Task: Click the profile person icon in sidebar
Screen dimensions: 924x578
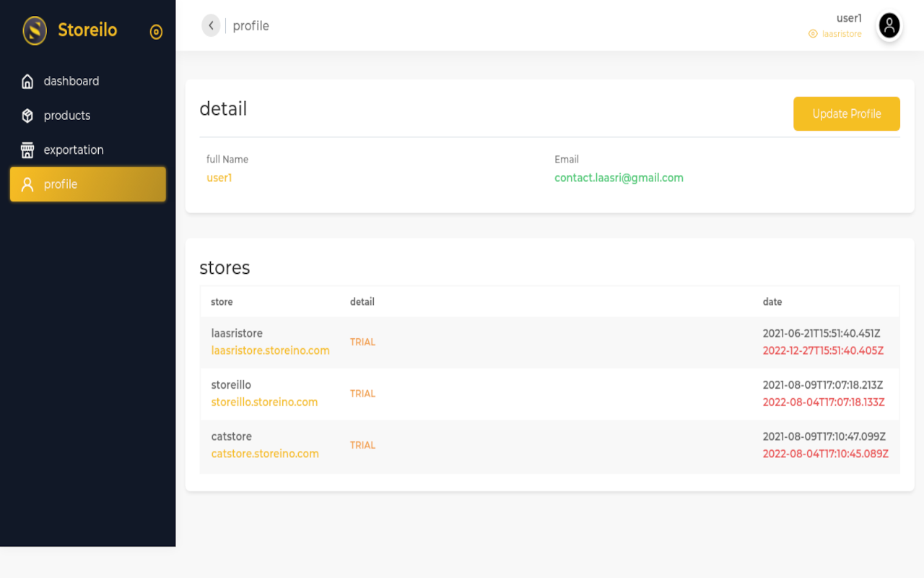Action: (x=27, y=184)
